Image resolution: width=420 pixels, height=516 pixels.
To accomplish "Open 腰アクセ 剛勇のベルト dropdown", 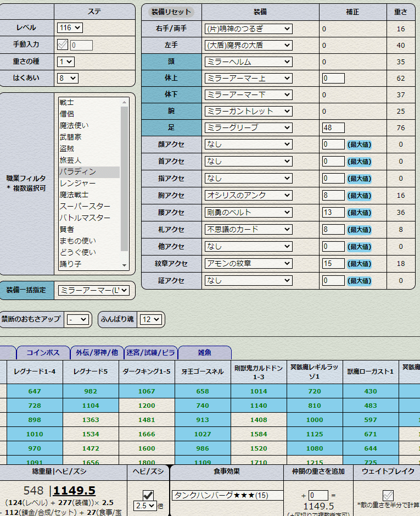I will click(248, 213).
